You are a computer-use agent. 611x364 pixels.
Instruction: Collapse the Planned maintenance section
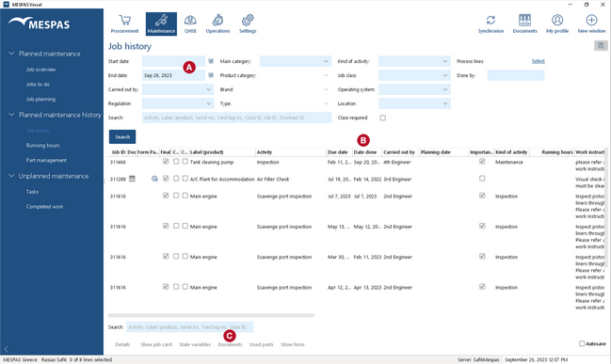(x=11, y=54)
